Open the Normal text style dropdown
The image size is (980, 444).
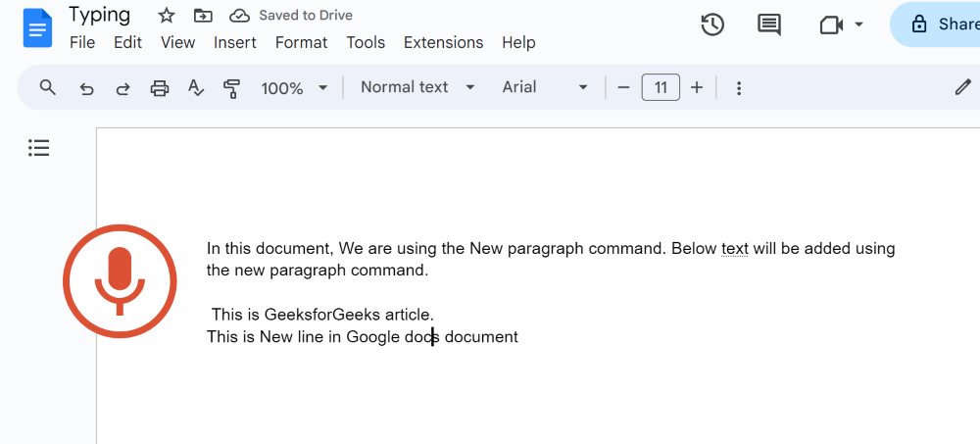417,87
